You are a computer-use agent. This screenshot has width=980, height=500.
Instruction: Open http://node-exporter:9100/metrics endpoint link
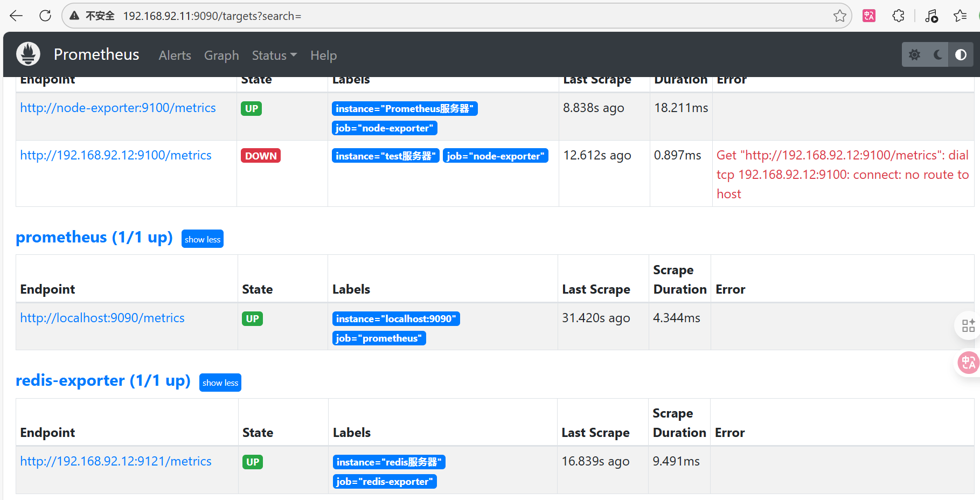[x=118, y=108]
